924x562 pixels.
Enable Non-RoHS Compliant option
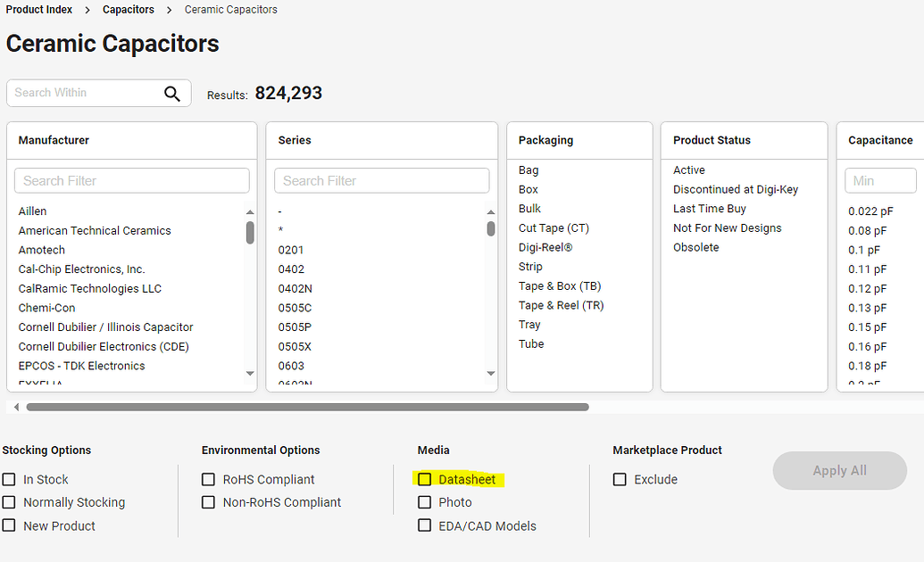point(208,502)
